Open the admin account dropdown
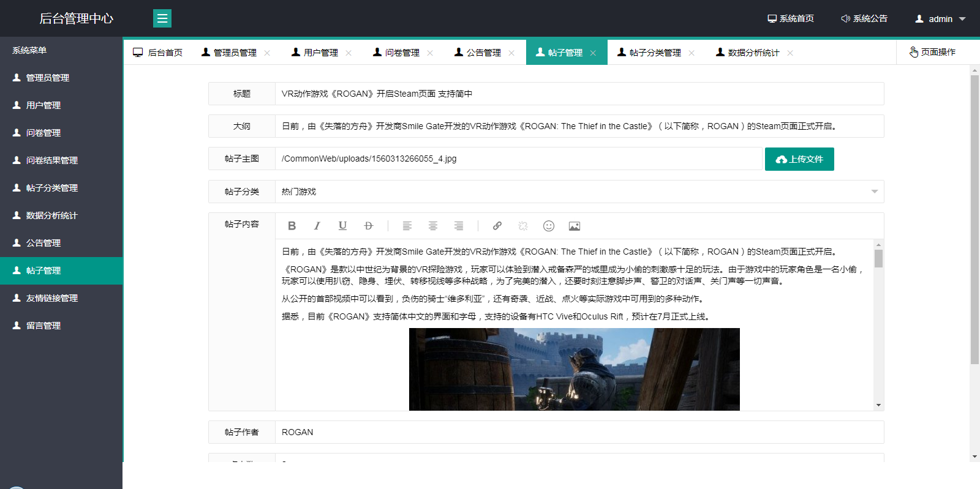This screenshot has width=980, height=489. pyautogui.click(x=940, y=18)
